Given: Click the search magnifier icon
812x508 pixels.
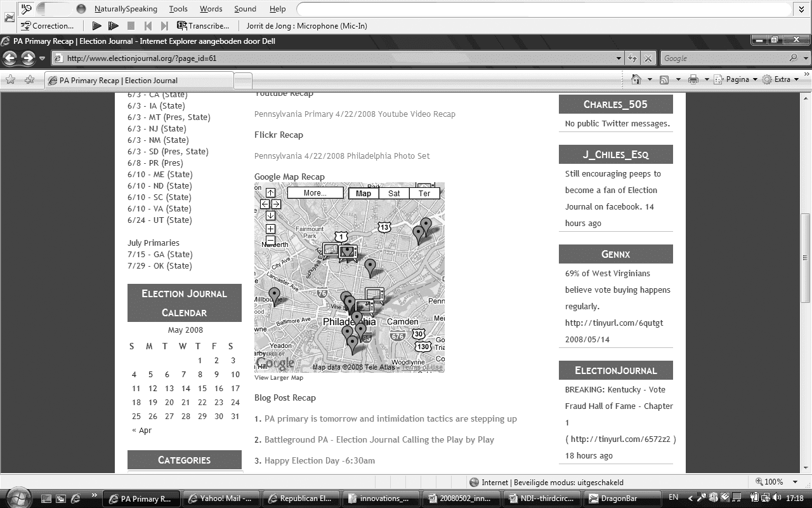Looking at the screenshot, I should [x=794, y=58].
